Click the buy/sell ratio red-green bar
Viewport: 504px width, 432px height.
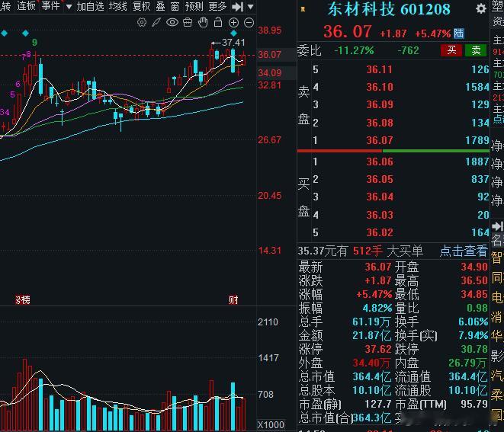point(393,150)
